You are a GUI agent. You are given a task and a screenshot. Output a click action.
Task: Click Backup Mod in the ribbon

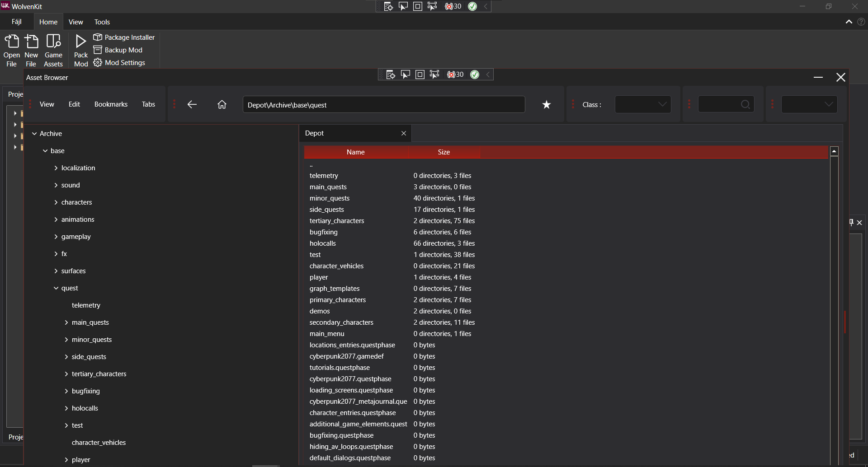(x=118, y=50)
